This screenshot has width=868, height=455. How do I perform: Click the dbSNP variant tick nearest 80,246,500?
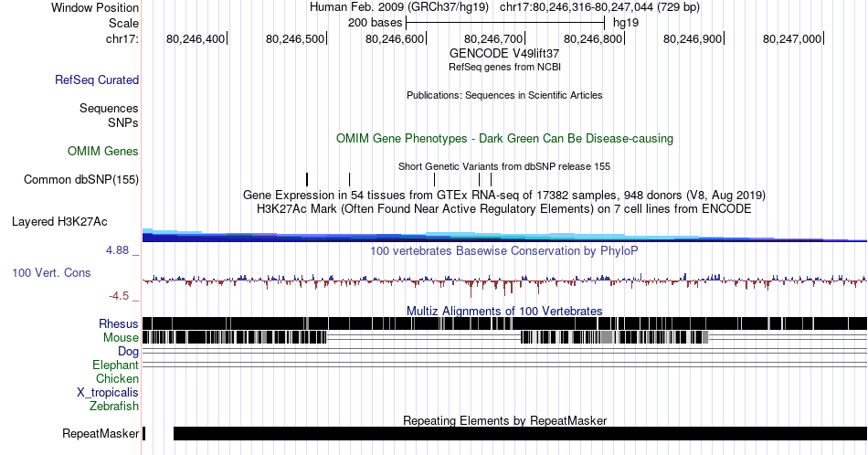tap(307, 179)
